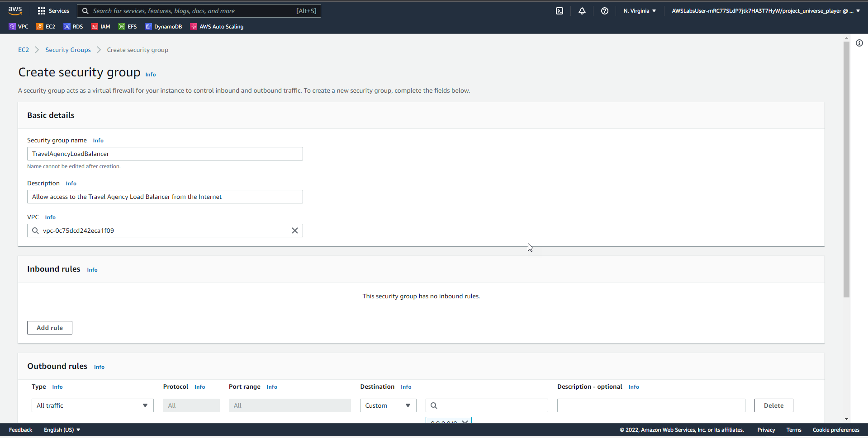Image resolution: width=868 pixels, height=438 pixels.
Task: Click the page vertical scrollbar
Action: (x=846, y=170)
